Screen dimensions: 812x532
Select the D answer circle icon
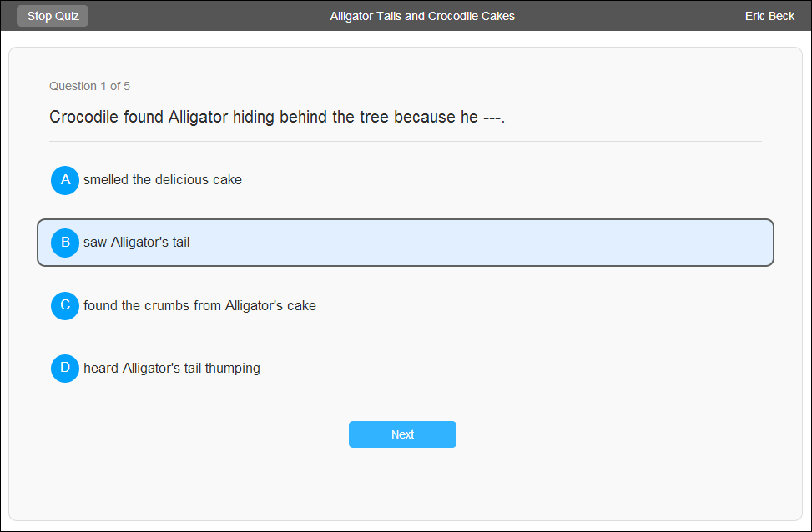coord(65,369)
